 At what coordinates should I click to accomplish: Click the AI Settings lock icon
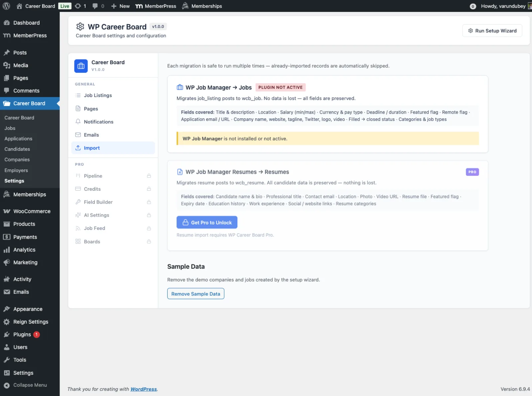click(x=149, y=215)
